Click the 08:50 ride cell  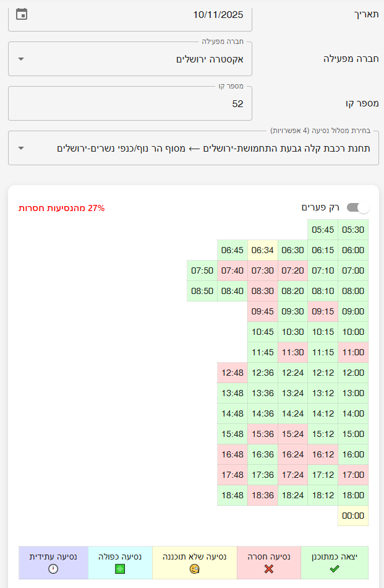click(202, 291)
